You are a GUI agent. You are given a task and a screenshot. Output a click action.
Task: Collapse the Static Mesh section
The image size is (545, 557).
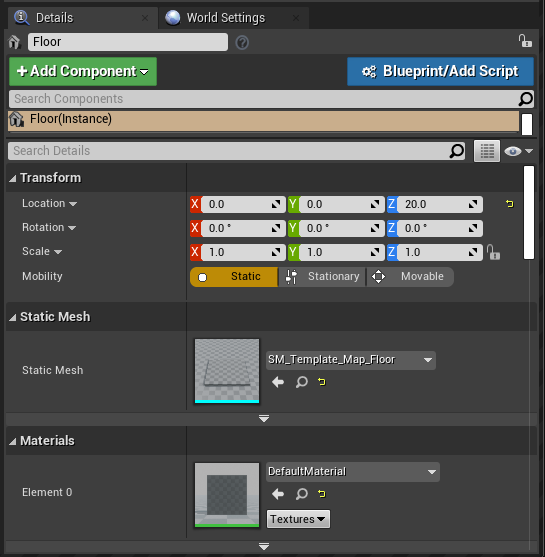pos(12,317)
